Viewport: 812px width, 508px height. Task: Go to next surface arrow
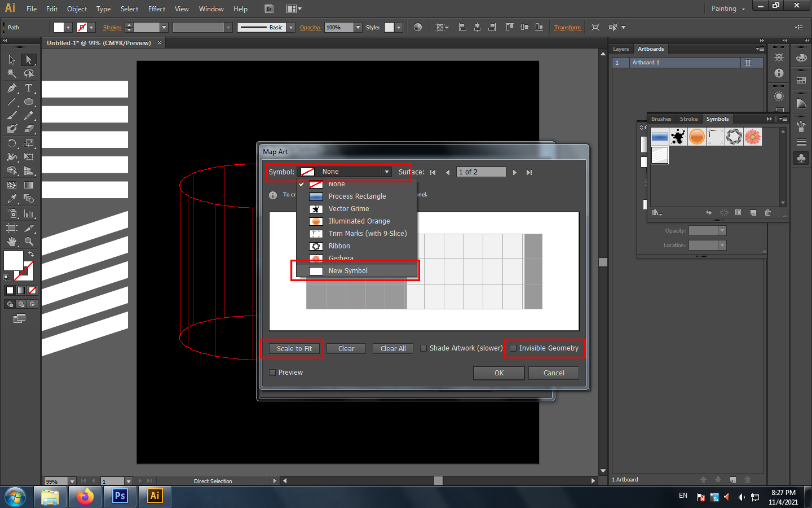[514, 173]
